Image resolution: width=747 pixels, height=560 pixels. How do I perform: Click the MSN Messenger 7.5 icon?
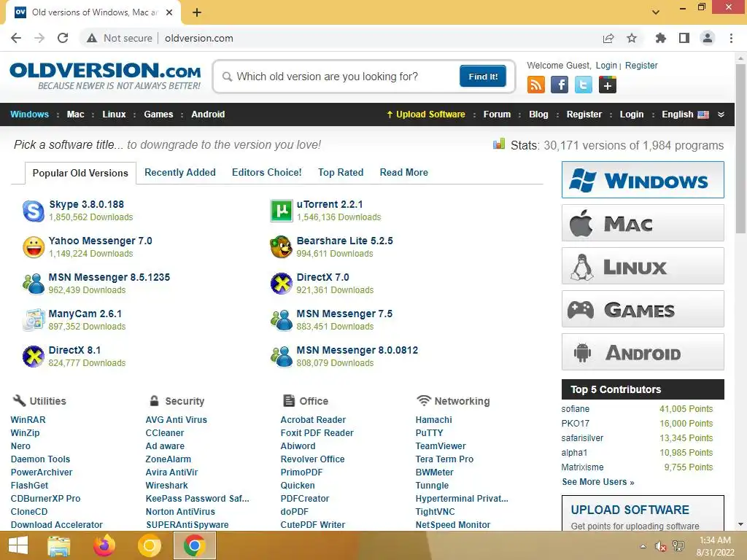(x=281, y=319)
